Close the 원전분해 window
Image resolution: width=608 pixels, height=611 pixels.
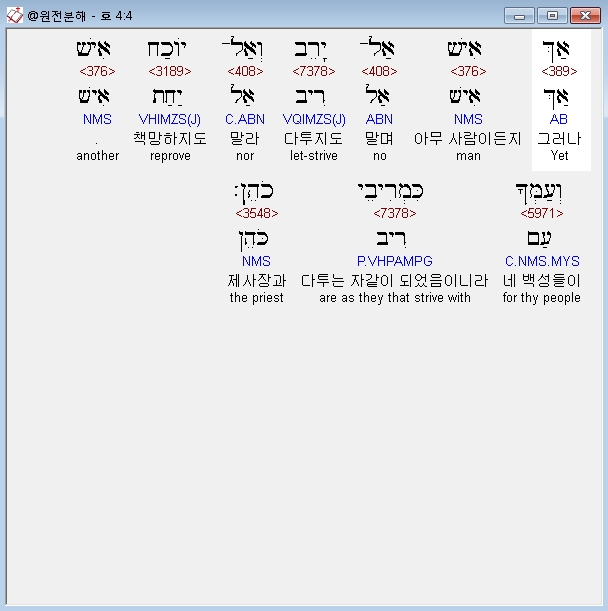[x=585, y=16]
